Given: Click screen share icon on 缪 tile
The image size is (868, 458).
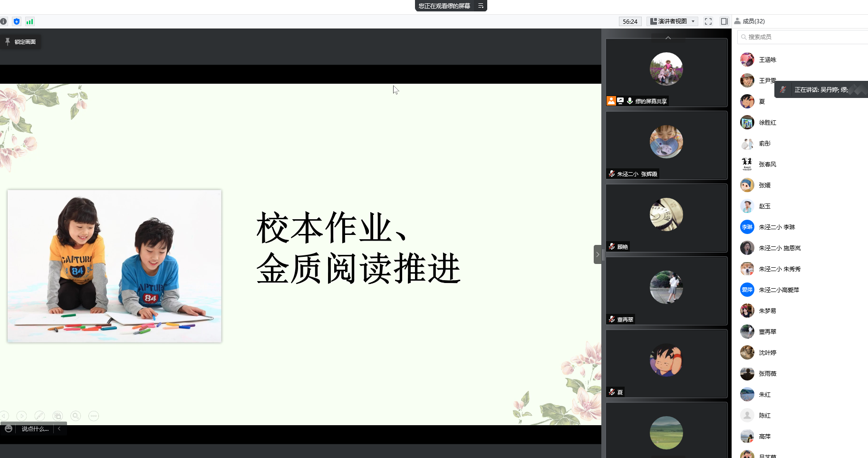Looking at the screenshot, I should (x=620, y=101).
